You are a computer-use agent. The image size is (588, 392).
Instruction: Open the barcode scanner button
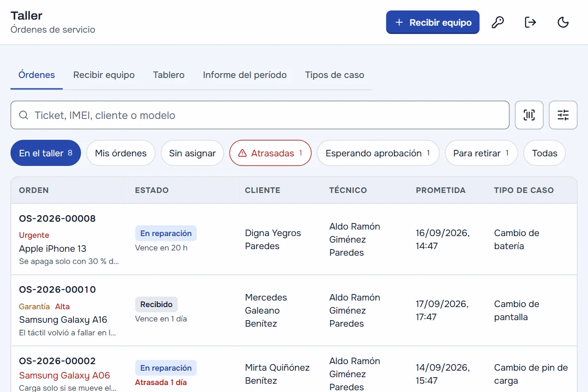pyautogui.click(x=529, y=115)
